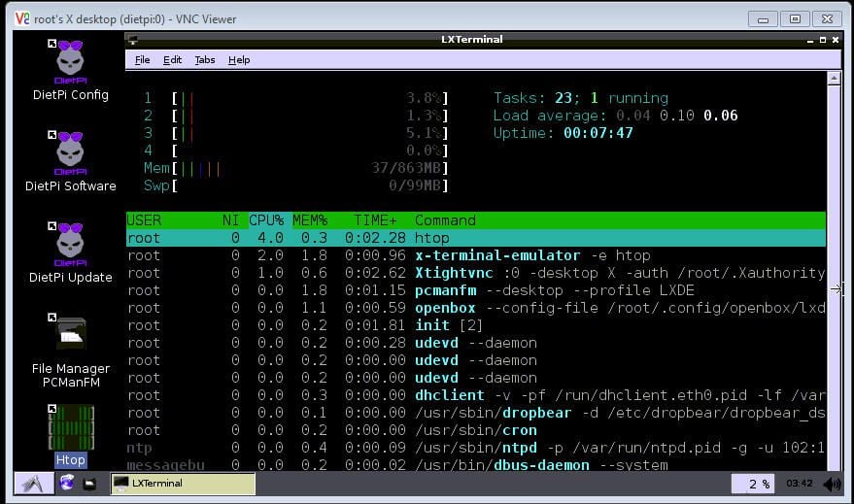Screen dimensions: 854x504
Task: Sort by the CPU% column header
Action: (x=266, y=220)
